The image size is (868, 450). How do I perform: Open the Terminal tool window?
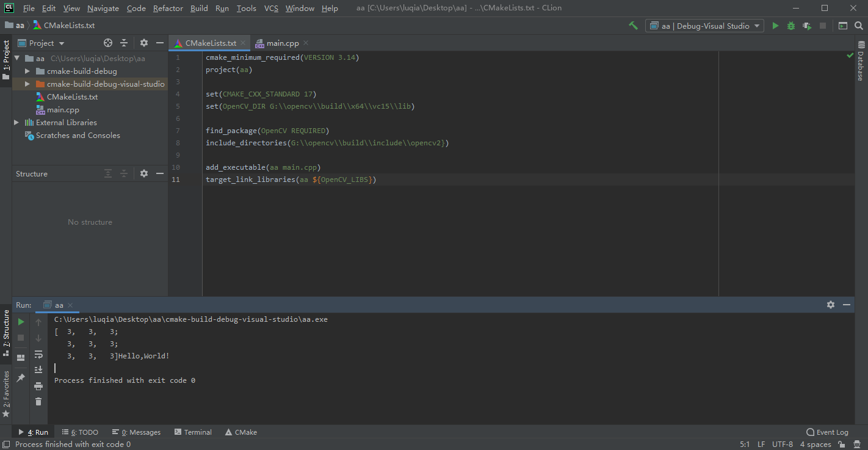(x=193, y=432)
